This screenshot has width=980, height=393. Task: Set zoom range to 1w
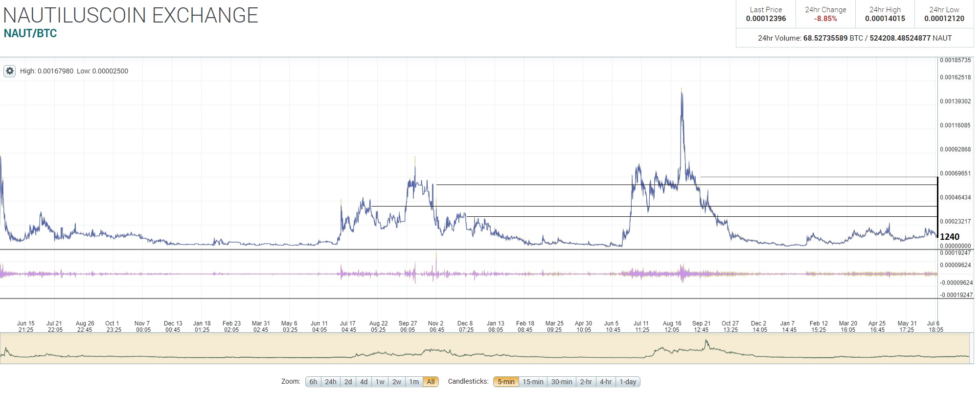[x=380, y=382]
